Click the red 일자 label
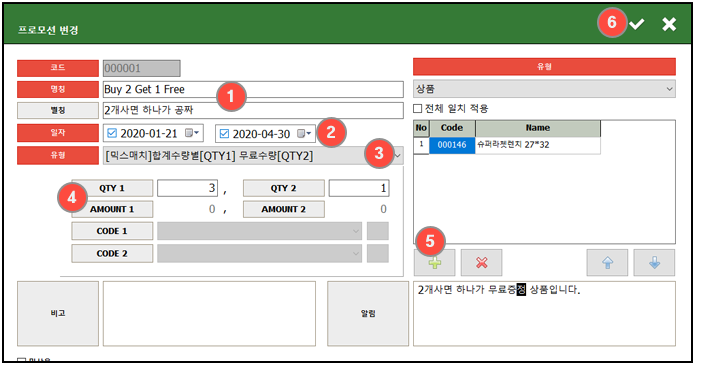The image size is (723, 366). pos(58,133)
